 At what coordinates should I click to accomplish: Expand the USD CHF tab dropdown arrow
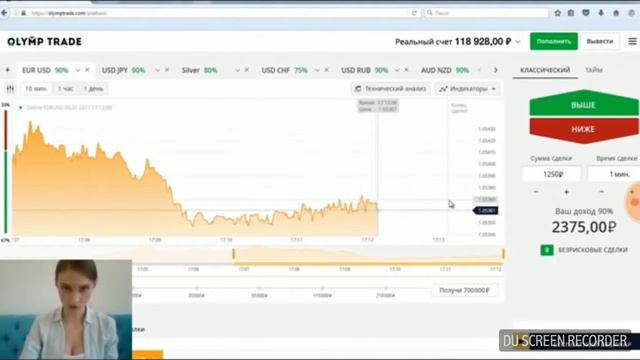(x=317, y=70)
